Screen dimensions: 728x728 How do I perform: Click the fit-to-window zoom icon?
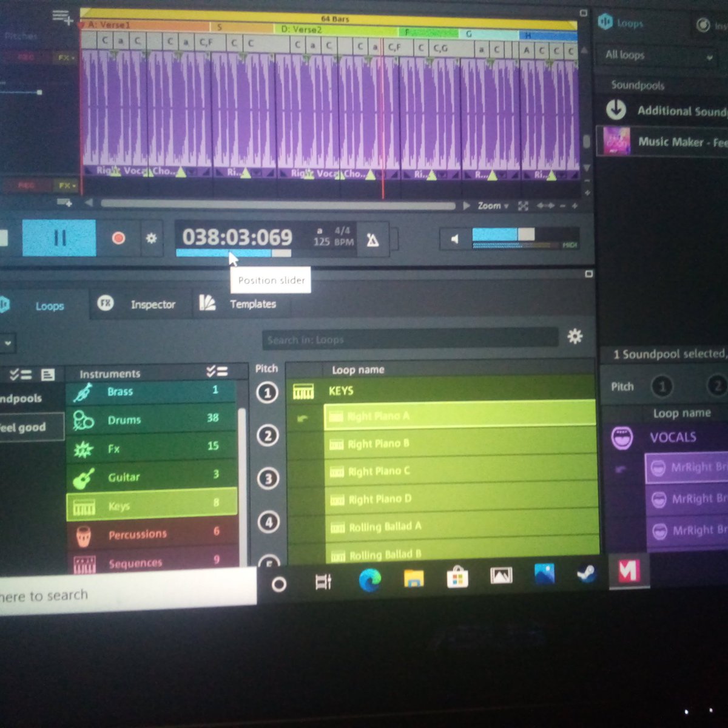[523, 206]
